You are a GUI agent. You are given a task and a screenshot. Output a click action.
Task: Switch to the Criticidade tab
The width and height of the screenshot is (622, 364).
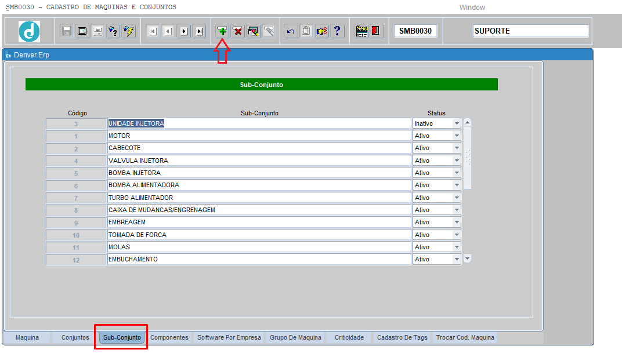pos(349,337)
